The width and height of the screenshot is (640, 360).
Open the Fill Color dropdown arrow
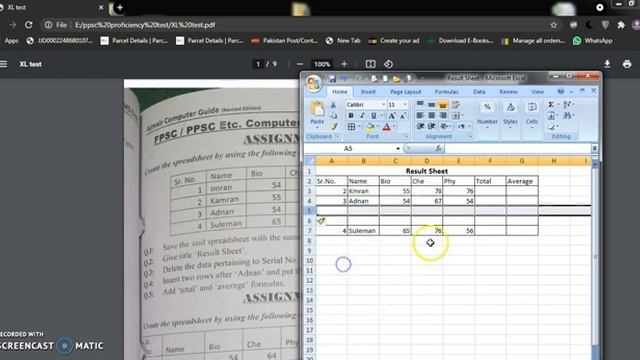point(378,127)
